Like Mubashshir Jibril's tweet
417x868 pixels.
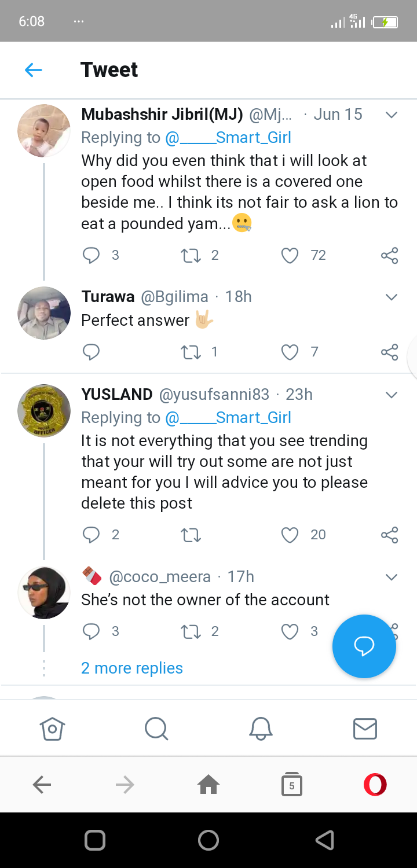coord(290,255)
